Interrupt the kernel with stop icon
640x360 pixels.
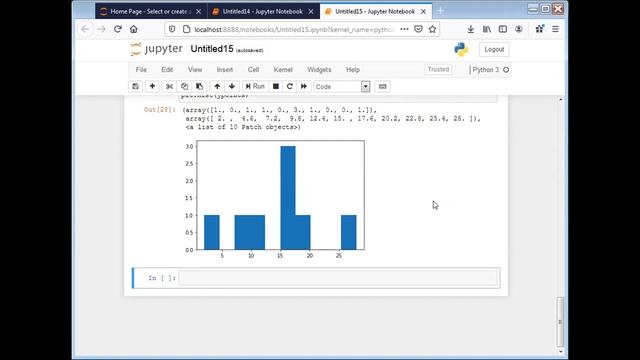(x=276, y=87)
